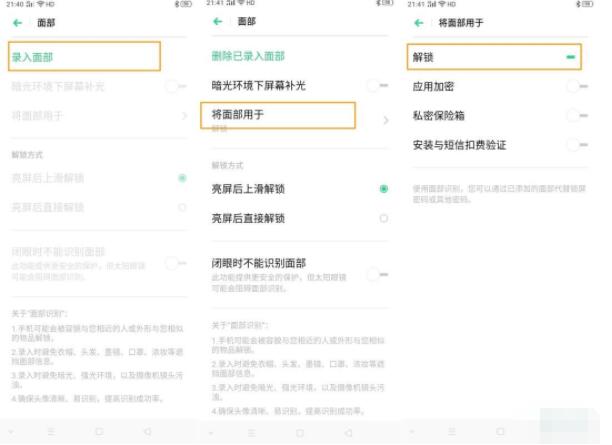The height and width of the screenshot is (445, 612).
Task: Tap home nav icon on left screen
Action: (x=99, y=432)
